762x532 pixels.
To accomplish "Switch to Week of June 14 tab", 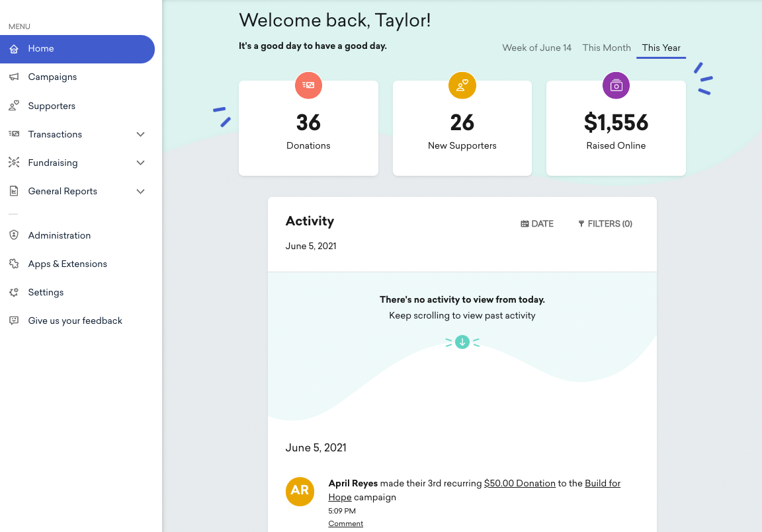I will tap(536, 48).
